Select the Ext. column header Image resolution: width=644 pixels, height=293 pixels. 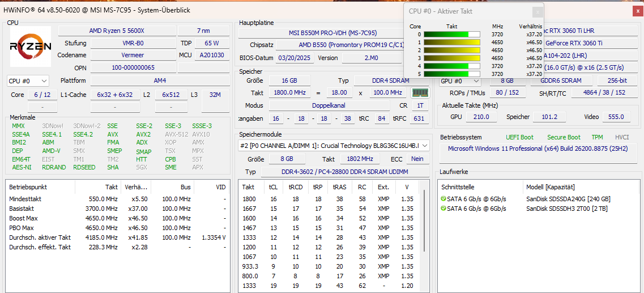click(x=383, y=187)
